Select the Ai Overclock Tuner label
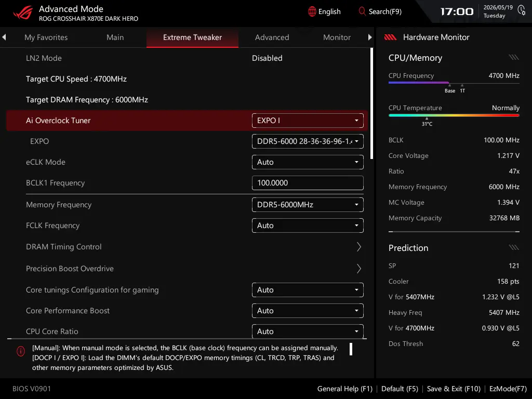Image resolution: width=532 pixels, height=399 pixels. click(x=58, y=121)
